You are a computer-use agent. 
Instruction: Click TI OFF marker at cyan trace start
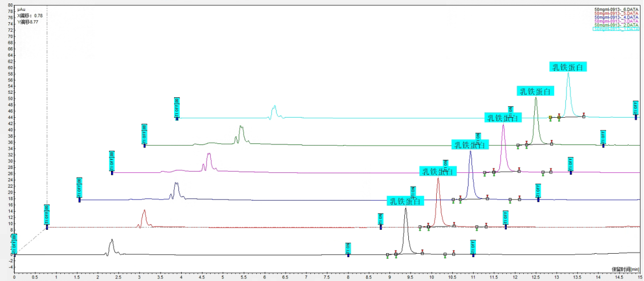click(177, 108)
